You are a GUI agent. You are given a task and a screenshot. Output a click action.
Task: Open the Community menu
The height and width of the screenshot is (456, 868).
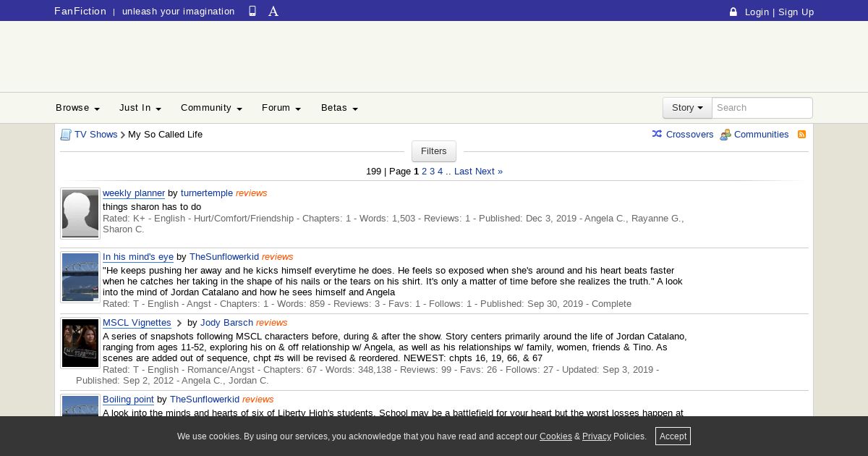pos(211,108)
